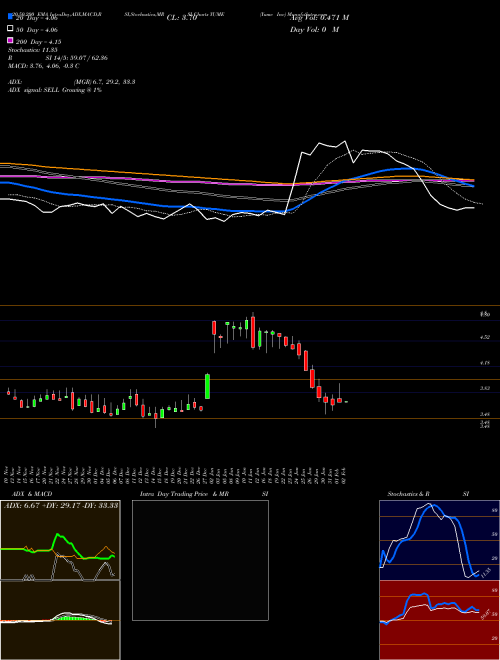
Task: Click the last small green candle of the price chart
Action: point(346,402)
